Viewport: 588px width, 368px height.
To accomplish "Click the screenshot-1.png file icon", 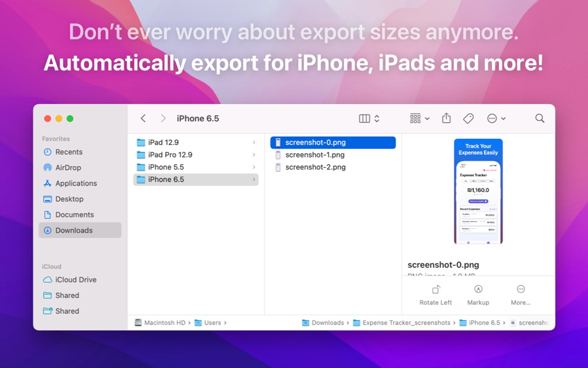I will 278,155.
